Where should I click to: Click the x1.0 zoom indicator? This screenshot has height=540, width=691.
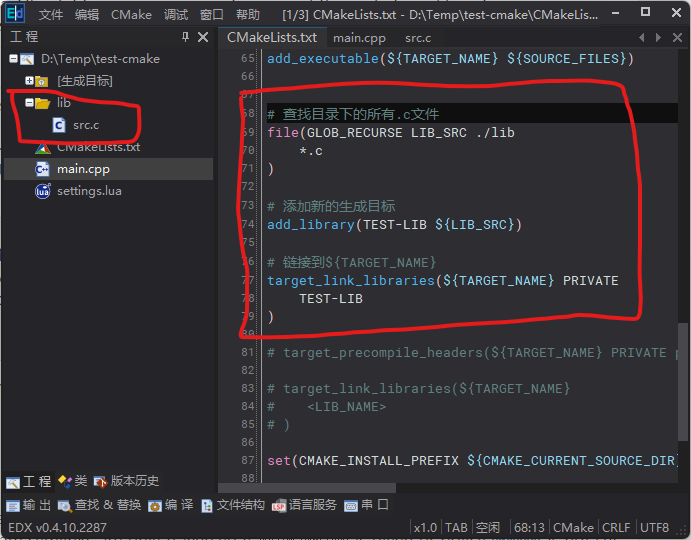(x=426, y=527)
